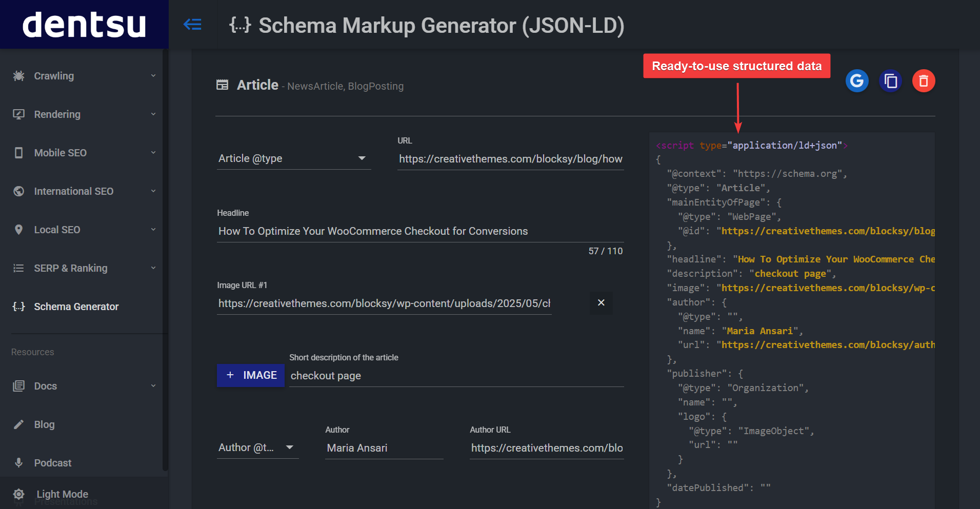
Task: Expand the Mobile SEO chevron
Action: [153, 153]
